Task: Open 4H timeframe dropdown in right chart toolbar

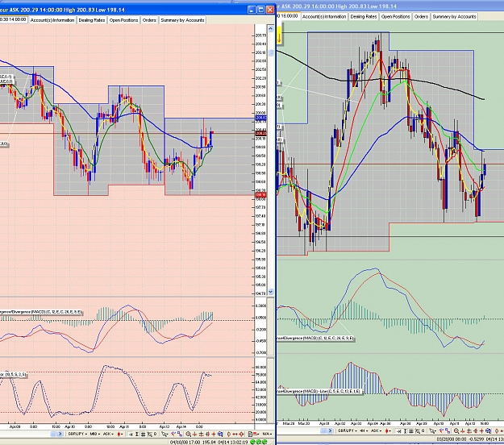Action: (x=364, y=431)
